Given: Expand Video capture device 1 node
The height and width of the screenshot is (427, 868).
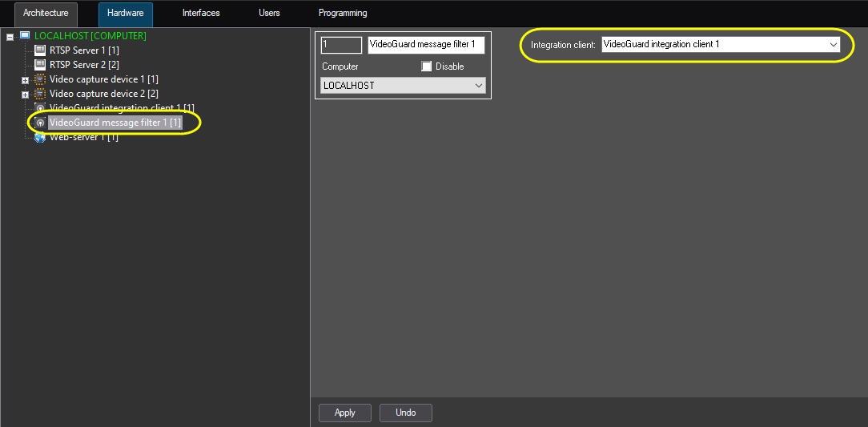Looking at the screenshot, I should coord(25,80).
